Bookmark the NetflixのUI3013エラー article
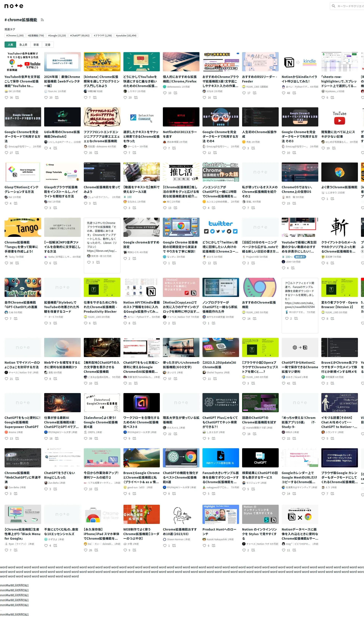 [x=174, y=148]
